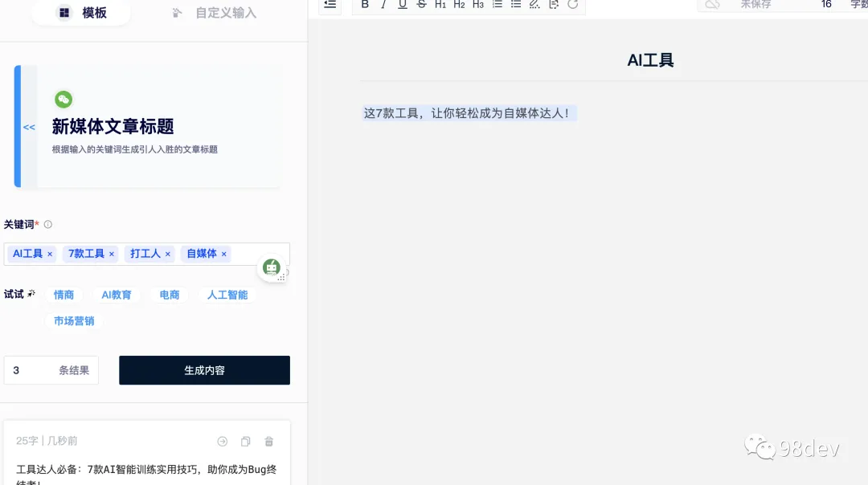This screenshot has height=485, width=868.
Task: Toggle bold formatting
Action: coord(364,5)
